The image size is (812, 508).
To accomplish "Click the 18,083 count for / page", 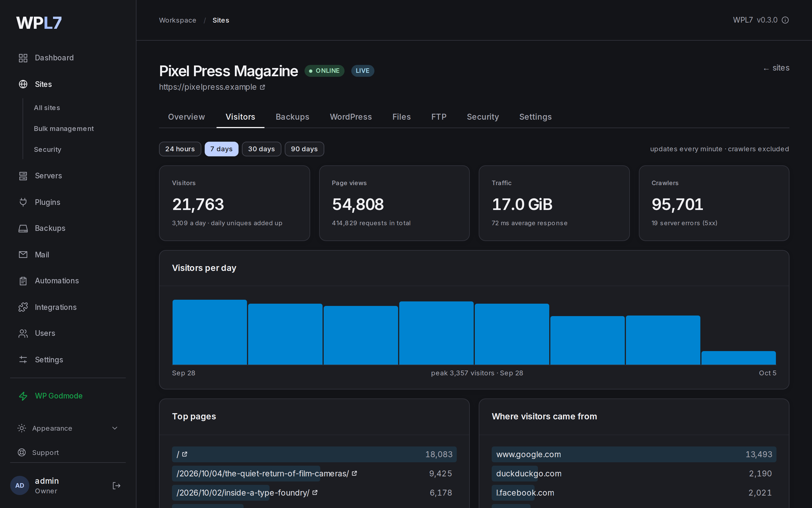I will pos(439,454).
